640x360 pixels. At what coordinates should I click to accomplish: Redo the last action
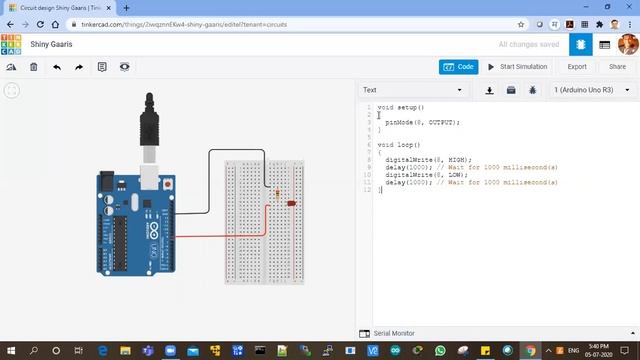79,67
